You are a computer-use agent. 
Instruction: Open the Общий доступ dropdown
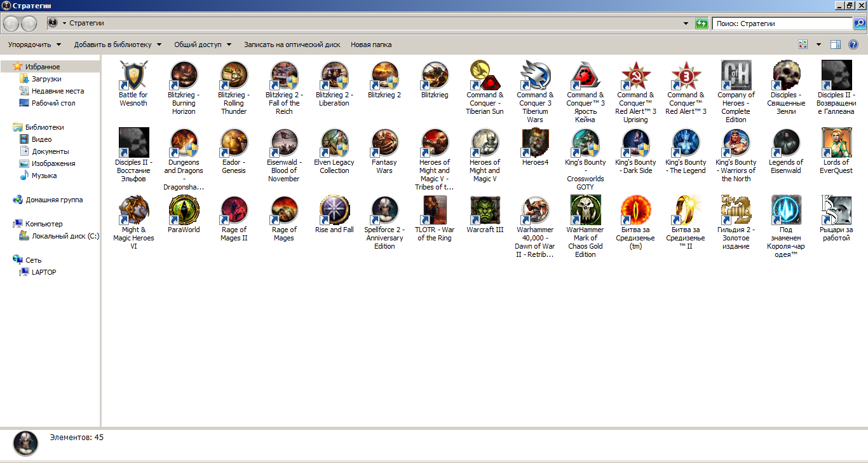click(x=203, y=45)
